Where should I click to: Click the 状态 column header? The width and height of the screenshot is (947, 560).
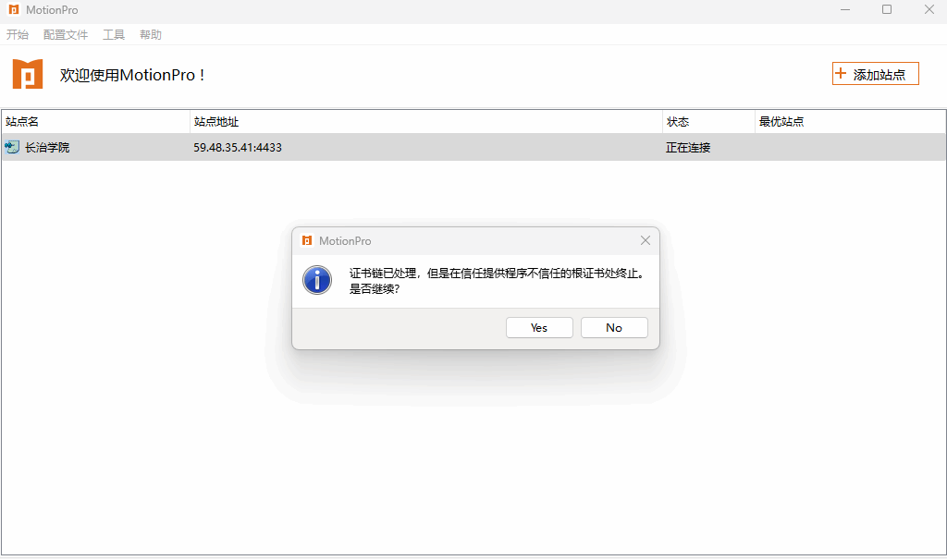coord(678,122)
